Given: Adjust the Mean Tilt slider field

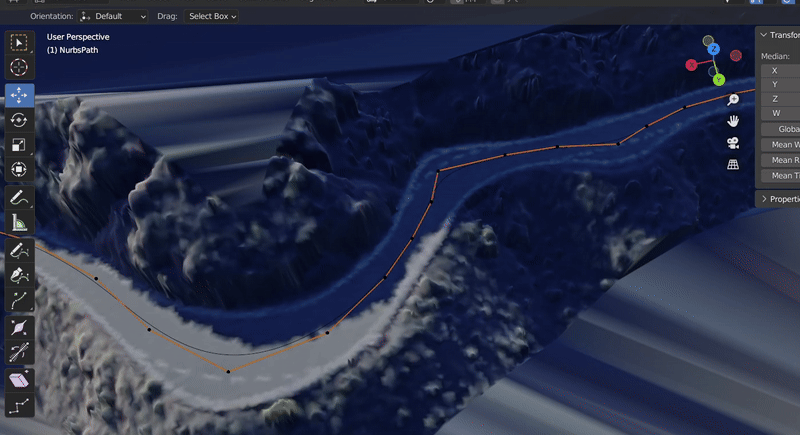Looking at the screenshot, I should click(781, 175).
